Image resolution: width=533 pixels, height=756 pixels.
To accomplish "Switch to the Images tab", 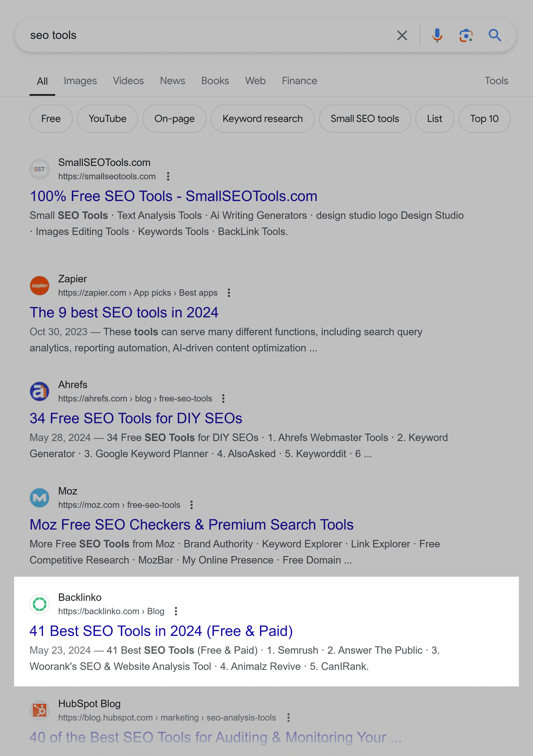I will [x=80, y=81].
